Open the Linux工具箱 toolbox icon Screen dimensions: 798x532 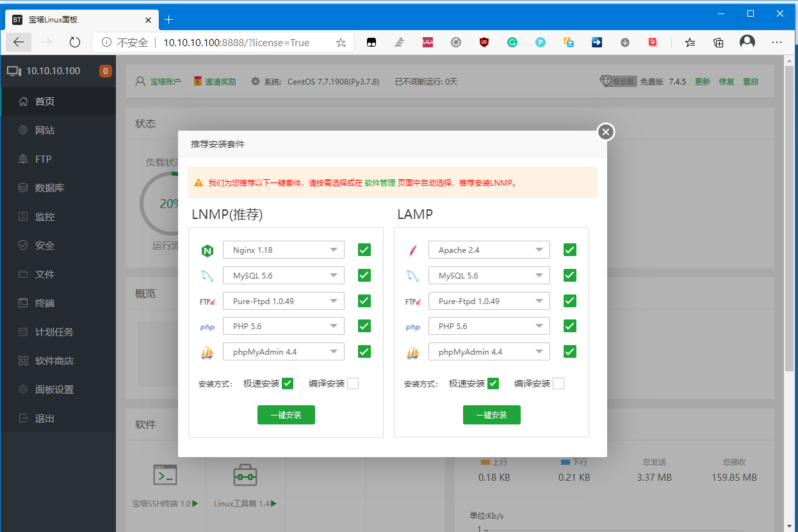245,476
